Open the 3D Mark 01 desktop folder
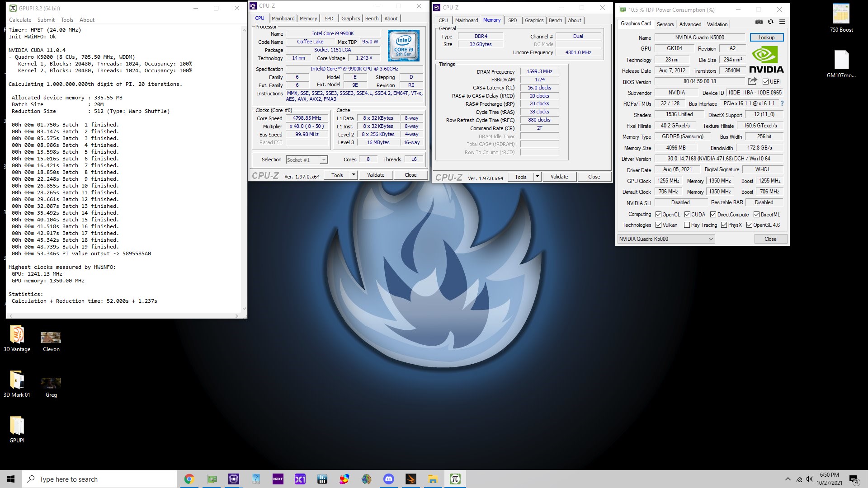This screenshot has width=868, height=488. tap(17, 385)
